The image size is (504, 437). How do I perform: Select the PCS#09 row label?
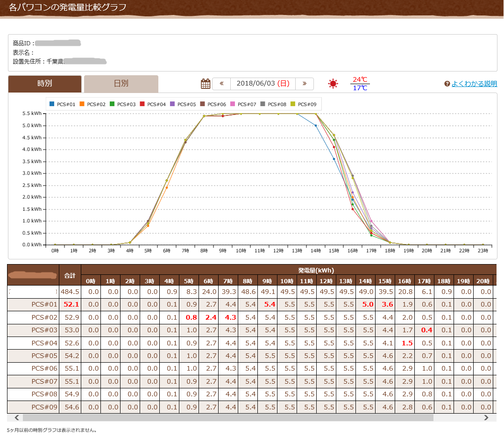[x=44, y=407]
